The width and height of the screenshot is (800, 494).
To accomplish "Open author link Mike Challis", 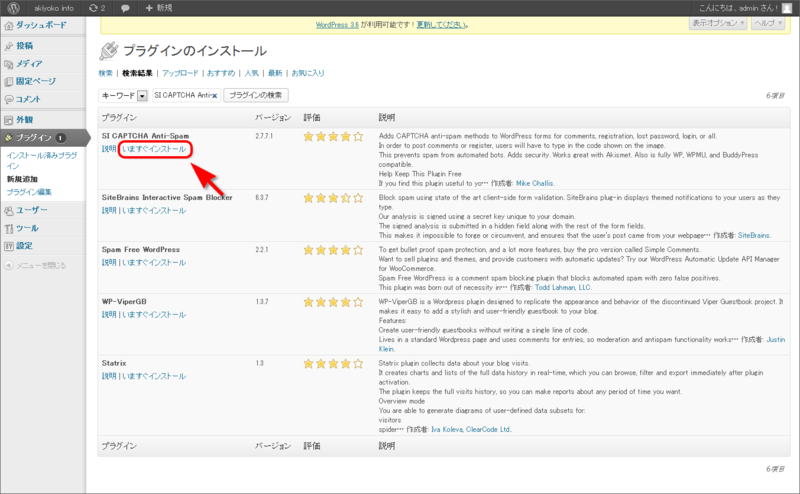I will [535, 183].
